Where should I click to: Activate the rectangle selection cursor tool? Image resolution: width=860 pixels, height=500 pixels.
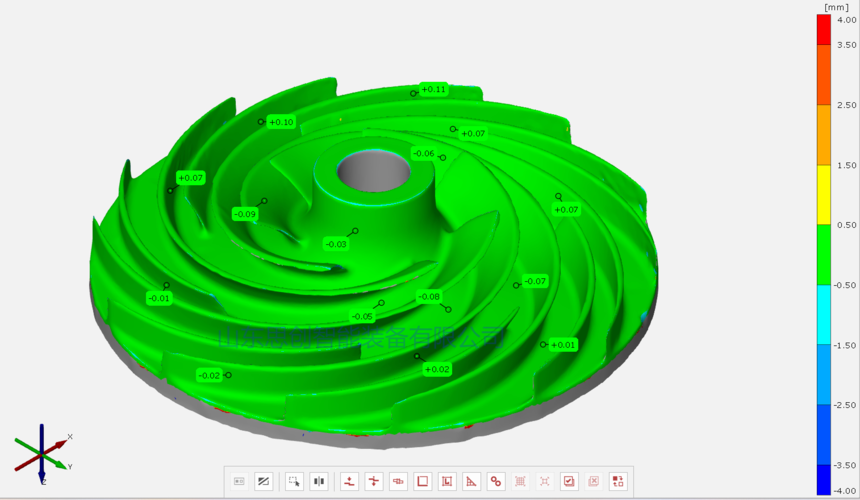[x=294, y=481]
